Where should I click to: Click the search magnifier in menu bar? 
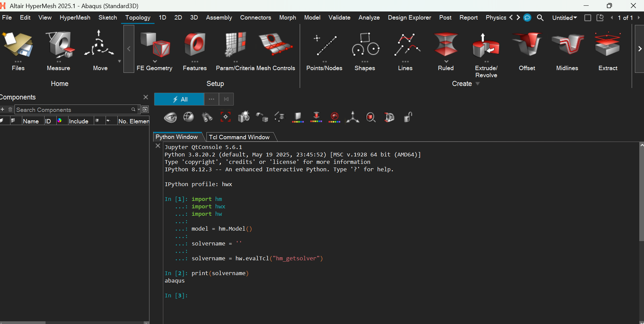[x=540, y=18]
